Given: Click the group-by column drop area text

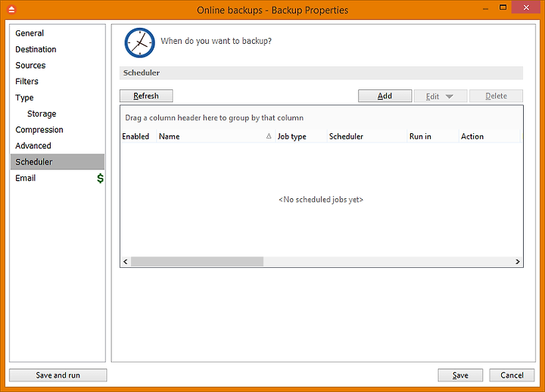Looking at the screenshot, I should 214,118.
